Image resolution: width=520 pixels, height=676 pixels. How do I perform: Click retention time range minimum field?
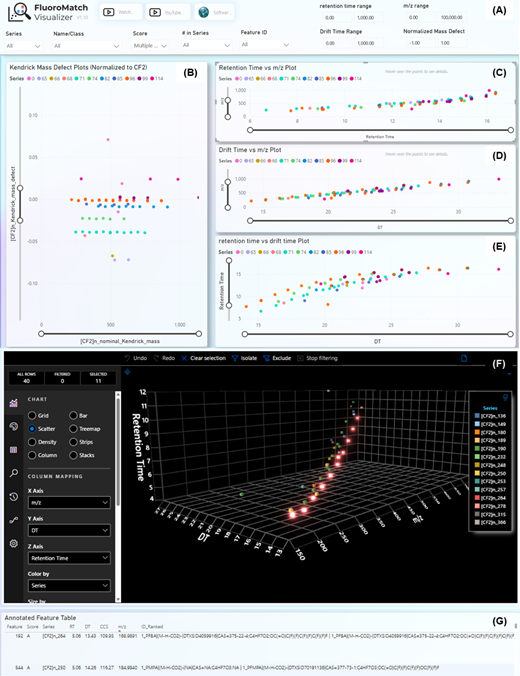[337, 18]
